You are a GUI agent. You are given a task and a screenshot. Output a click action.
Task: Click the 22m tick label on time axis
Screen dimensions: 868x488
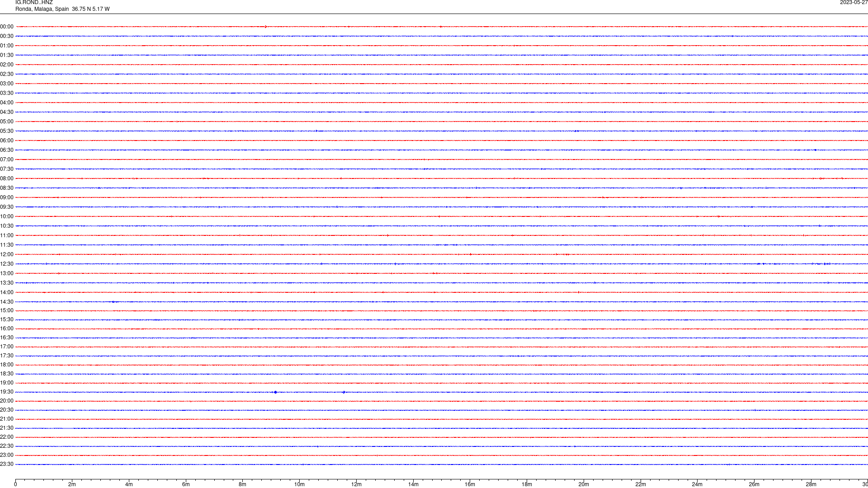click(x=641, y=484)
